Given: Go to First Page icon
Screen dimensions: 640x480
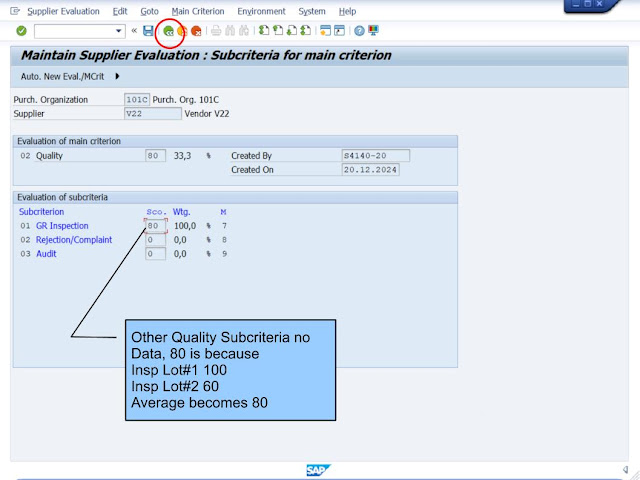Looking at the screenshot, I should click(x=264, y=31).
